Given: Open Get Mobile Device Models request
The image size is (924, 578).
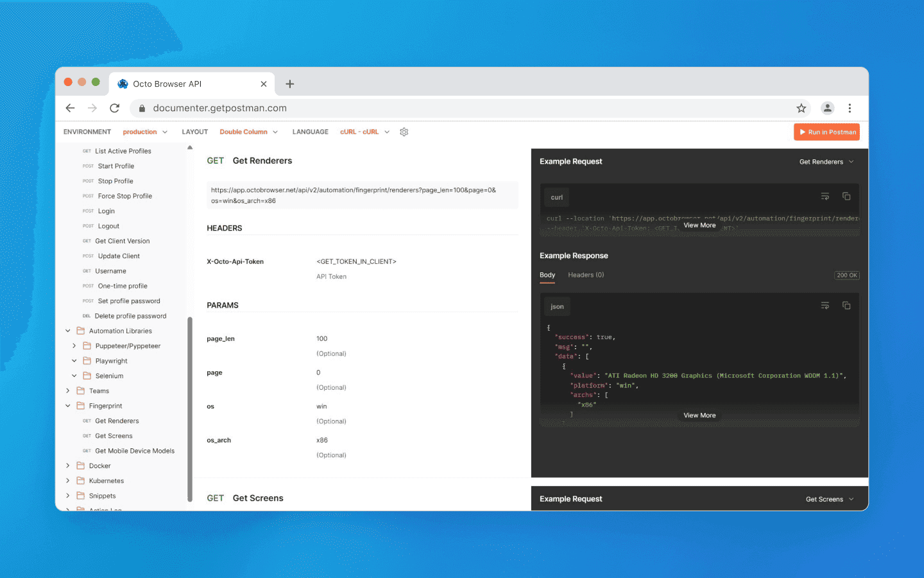Looking at the screenshot, I should pyautogui.click(x=135, y=451).
